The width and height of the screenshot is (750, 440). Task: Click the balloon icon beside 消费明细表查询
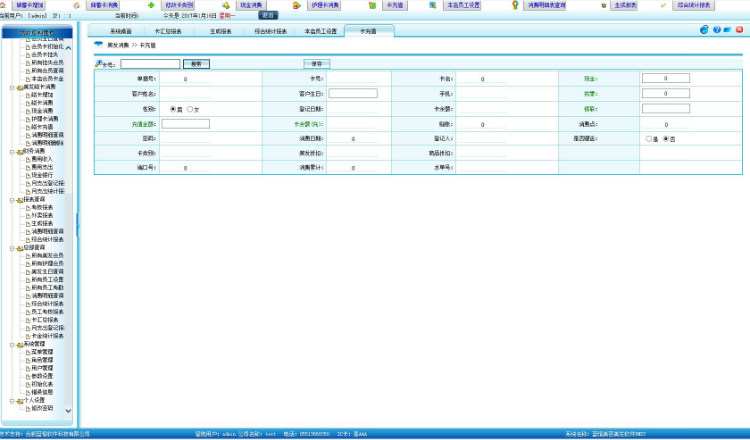(515, 5)
